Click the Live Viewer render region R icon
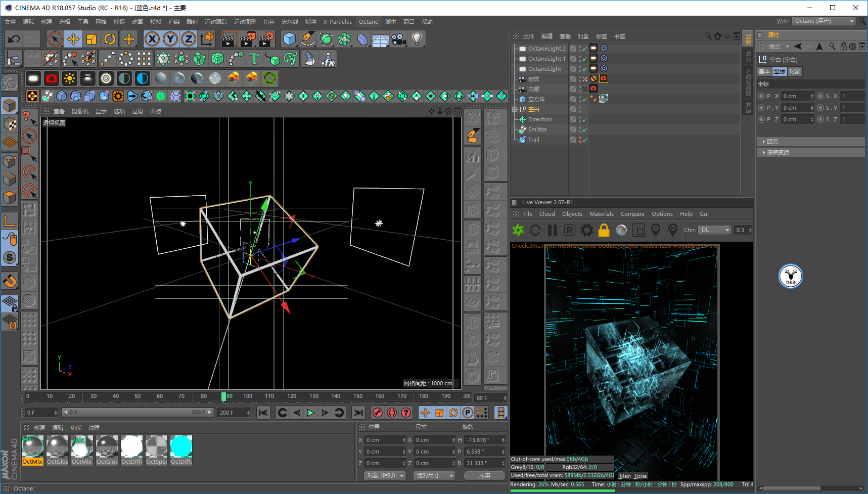This screenshot has height=494, width=868. [570, 230]
